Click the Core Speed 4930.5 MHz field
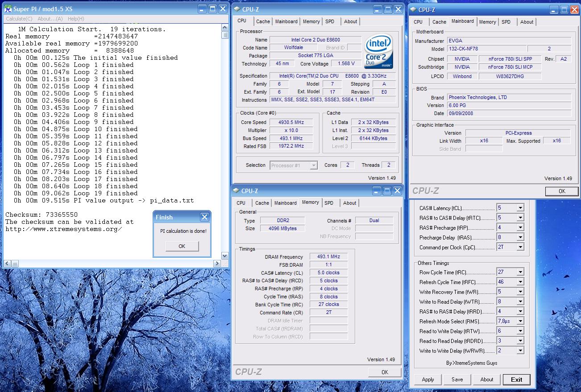The width and height of the screenshot is (581, 392). [x=291, y=122]
